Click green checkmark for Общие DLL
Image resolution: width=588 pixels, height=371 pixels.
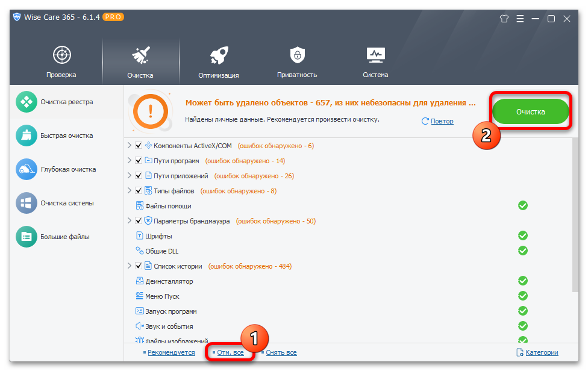(x=523, y=251)
